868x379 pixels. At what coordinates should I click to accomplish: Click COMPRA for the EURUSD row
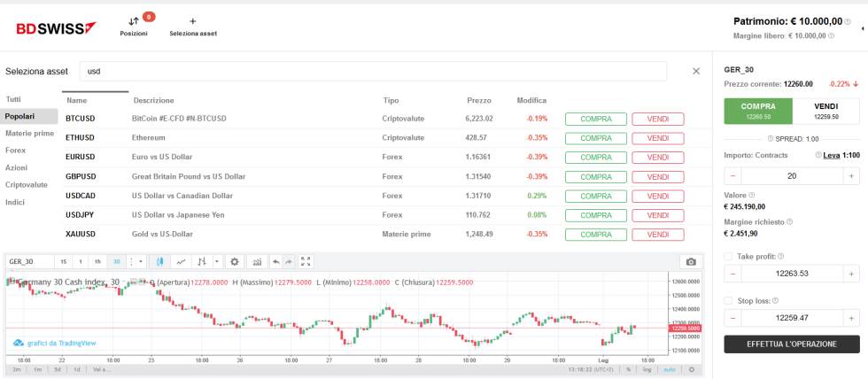[x=595, y=157]
